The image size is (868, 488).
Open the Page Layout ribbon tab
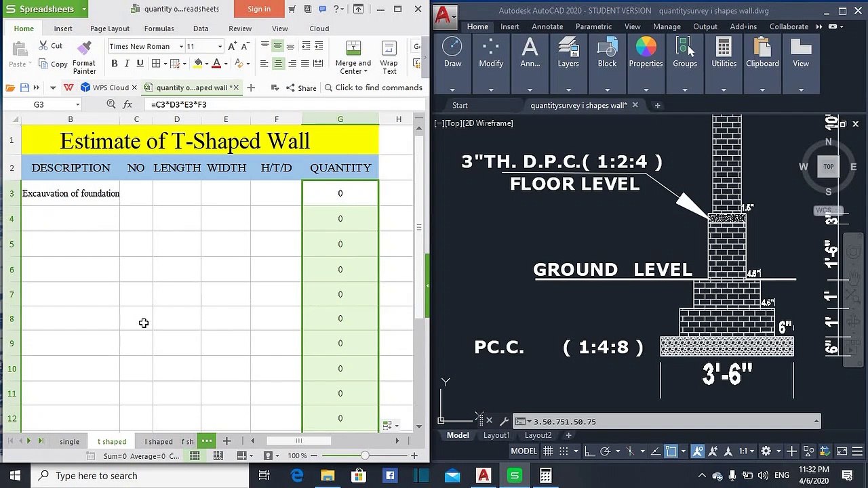pos(110,28)
